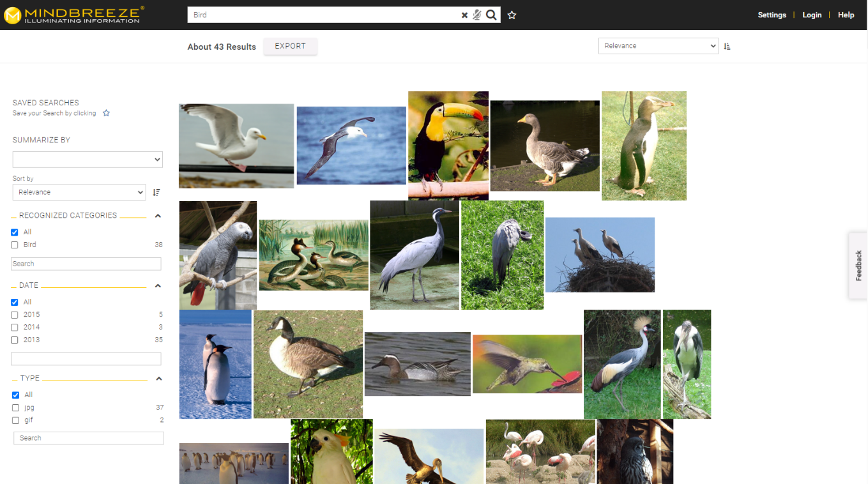Open the Feedback side tab
This screenshot has width=868, height=484.
pos(858,266)
